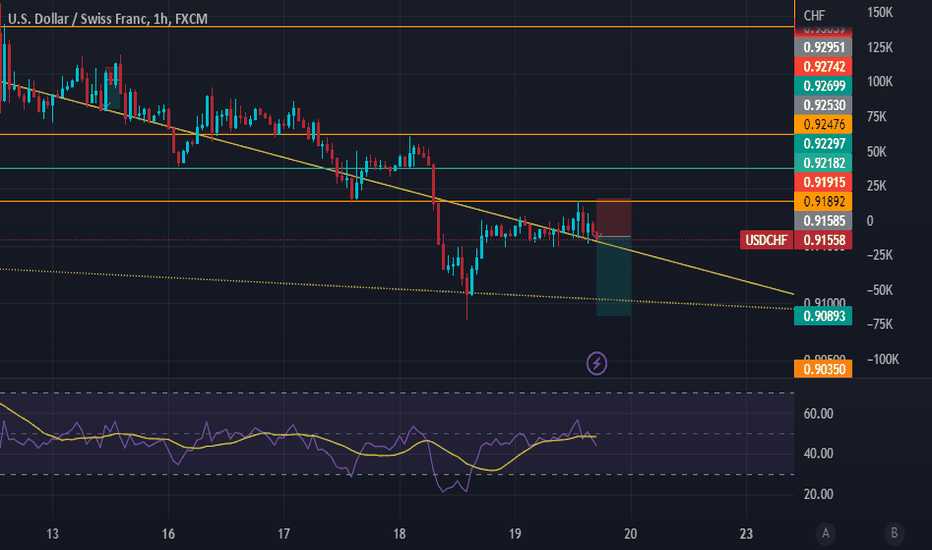Click the orange price label 0.92476
Screen dimensions: 932x550
(823, 124)
